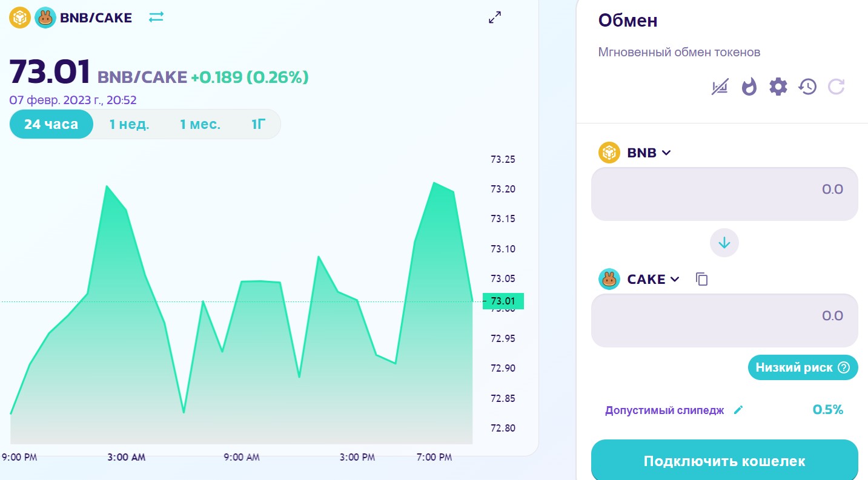
Task: Hide the price chart with the crossed chart icon
Action: (720, 87)
